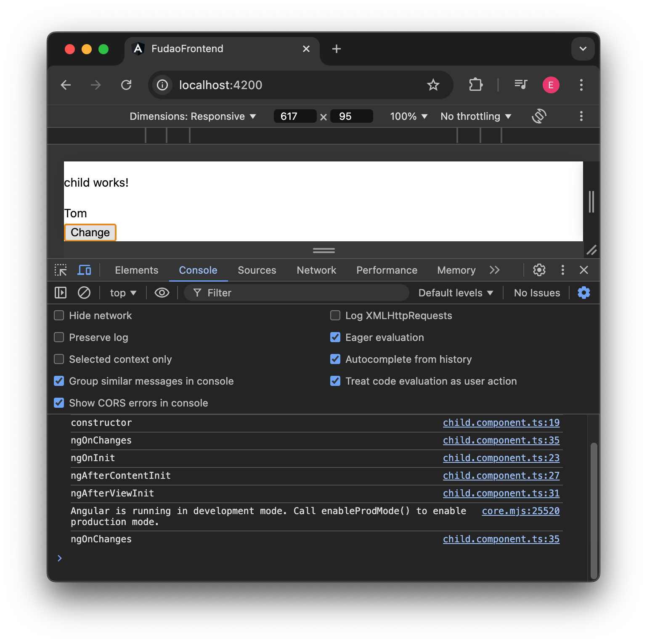Switch to the Elements tab
The width and height of the screenshot is (647, 644).
click(136, 270)
